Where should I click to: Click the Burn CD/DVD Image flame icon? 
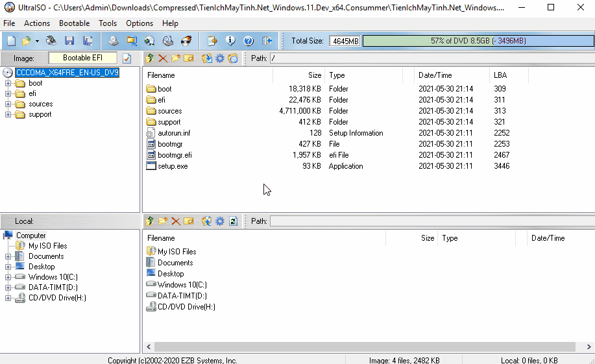tap(186, 41)
